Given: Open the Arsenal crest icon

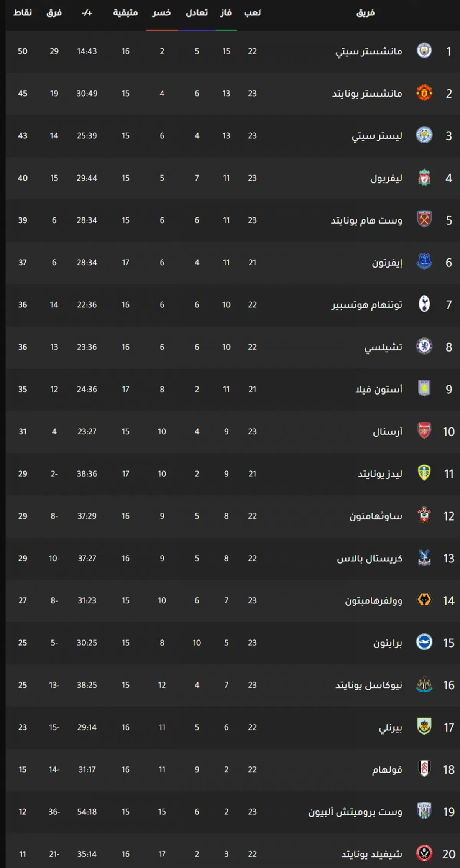Looking at the screenshot, I should 424,431.
